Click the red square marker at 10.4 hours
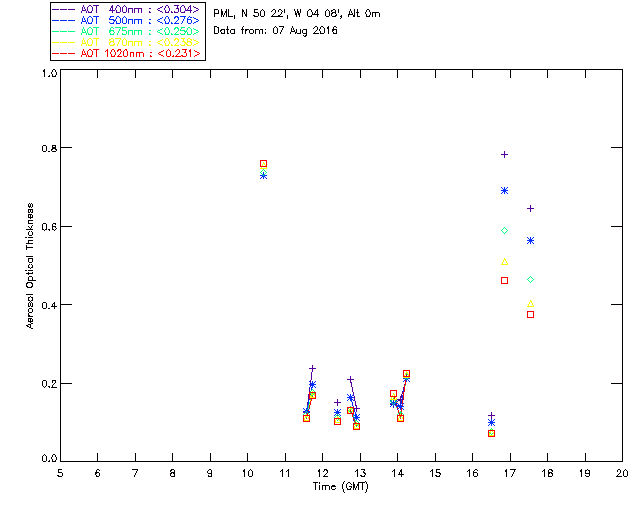This screenshot has height=512, width=640. [264, 164]
